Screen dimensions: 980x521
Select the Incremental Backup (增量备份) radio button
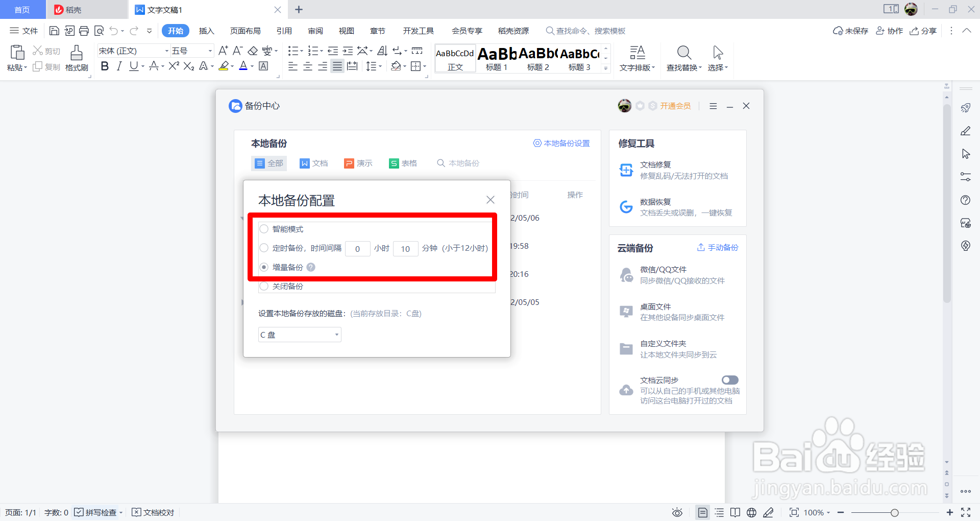(x=264, y=267)
